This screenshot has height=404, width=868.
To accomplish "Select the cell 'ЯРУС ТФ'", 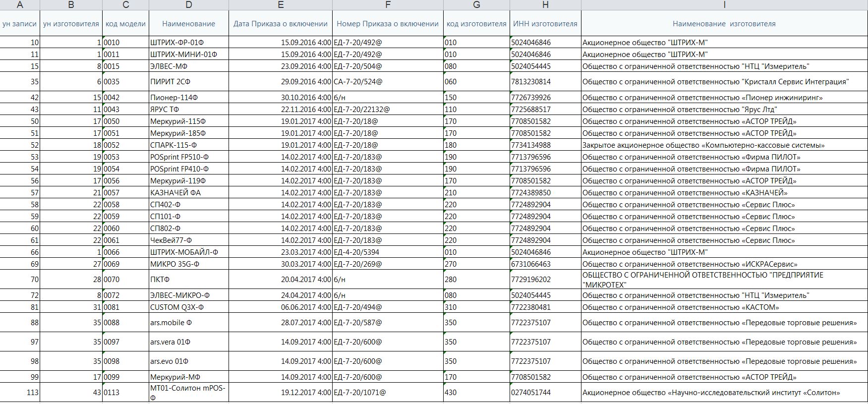I will coord(189,109).
